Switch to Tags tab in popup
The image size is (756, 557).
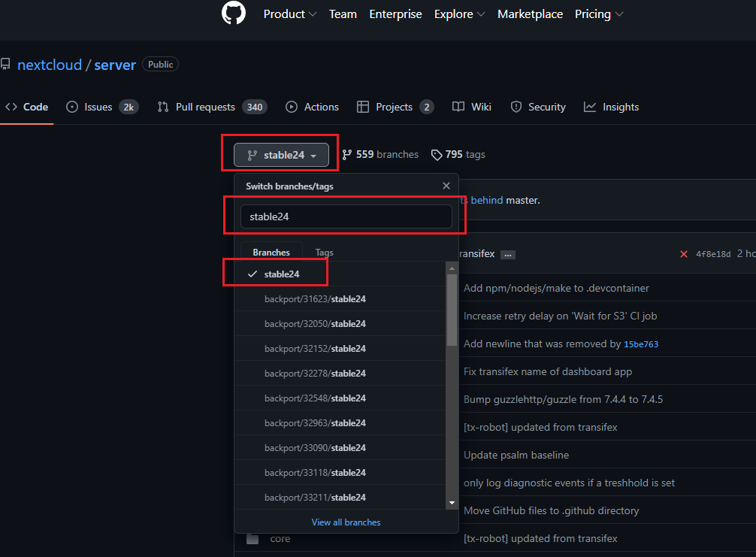tap(324, 253)
